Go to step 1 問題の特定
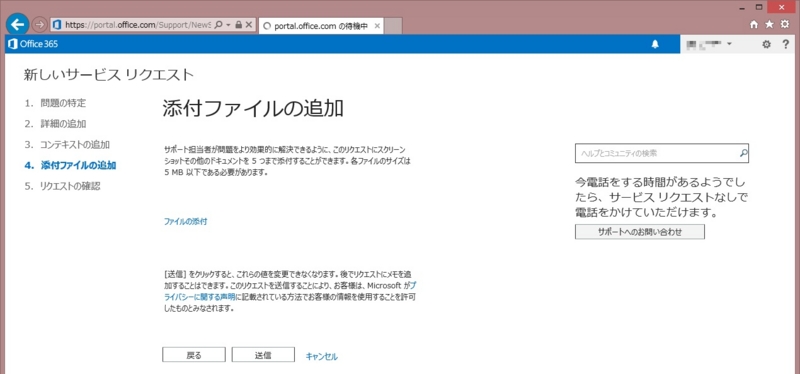This screenshot has width=800, height=374. [56, 103]
